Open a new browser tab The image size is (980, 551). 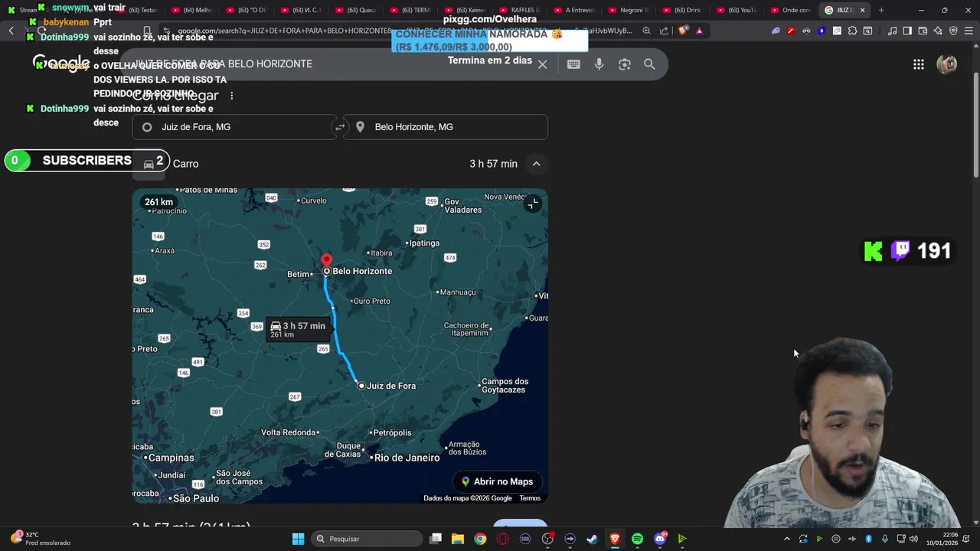(x=881, y=10)
